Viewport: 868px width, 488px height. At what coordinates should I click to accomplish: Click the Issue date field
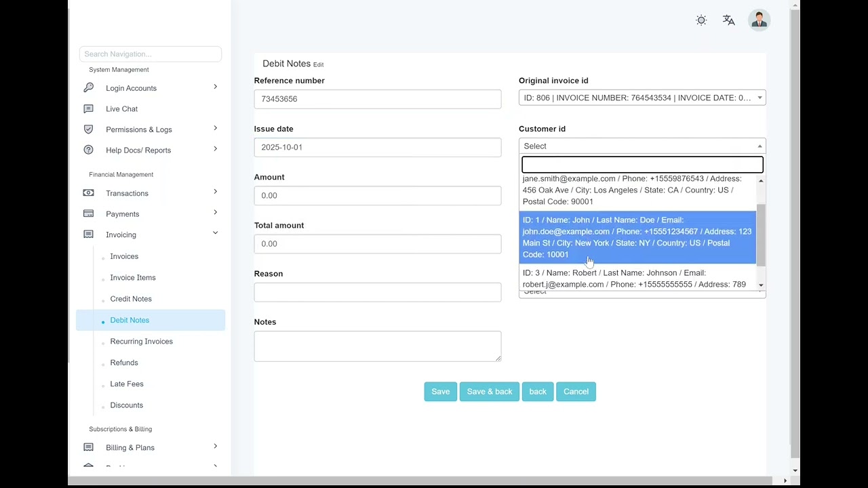coord(378,147)
